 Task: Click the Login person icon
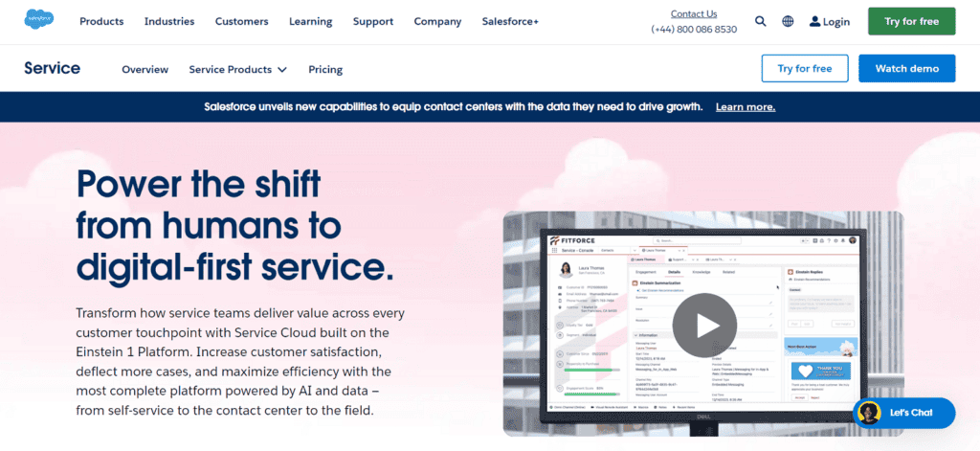coord(814,22)
